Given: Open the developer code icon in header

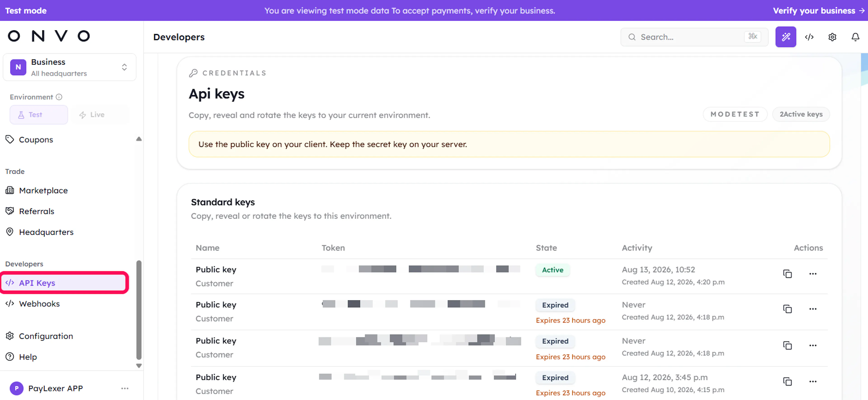Looking at the screenshot, I should point(809,37).
